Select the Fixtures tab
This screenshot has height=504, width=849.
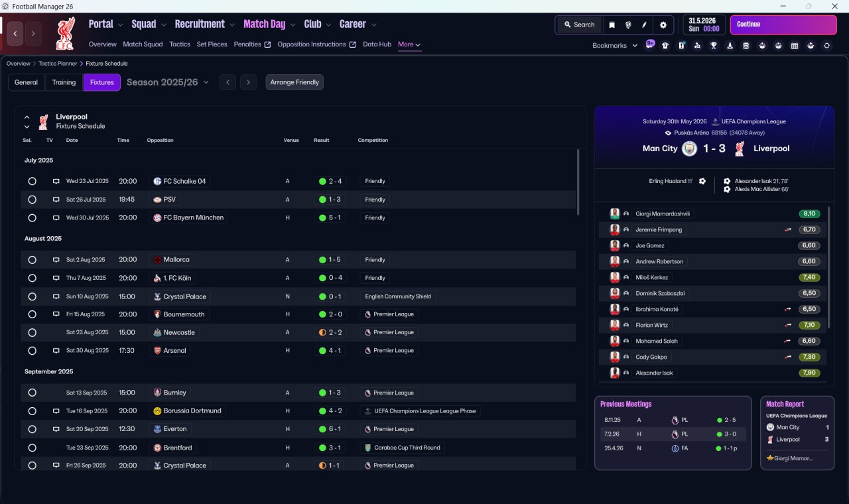[x=102, y=82]
